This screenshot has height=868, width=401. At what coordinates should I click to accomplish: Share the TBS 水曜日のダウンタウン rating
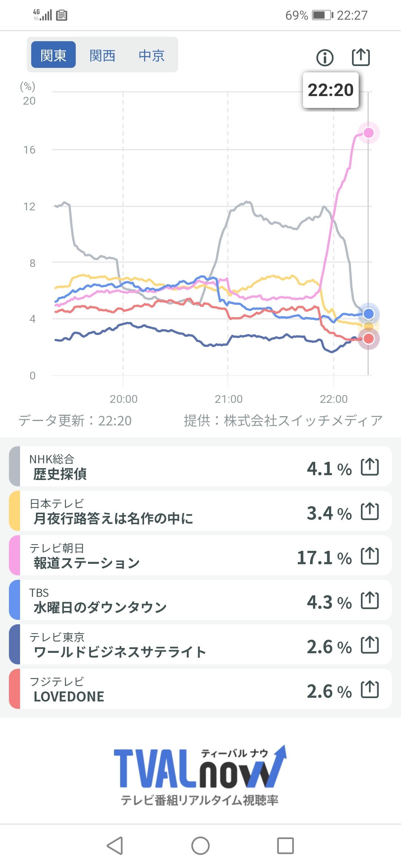(370, 600)
